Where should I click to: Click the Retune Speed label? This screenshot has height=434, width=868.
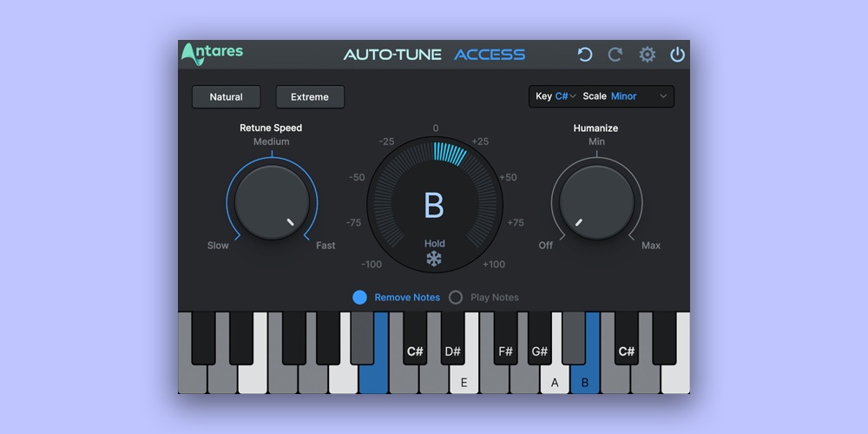pos(271,128)
